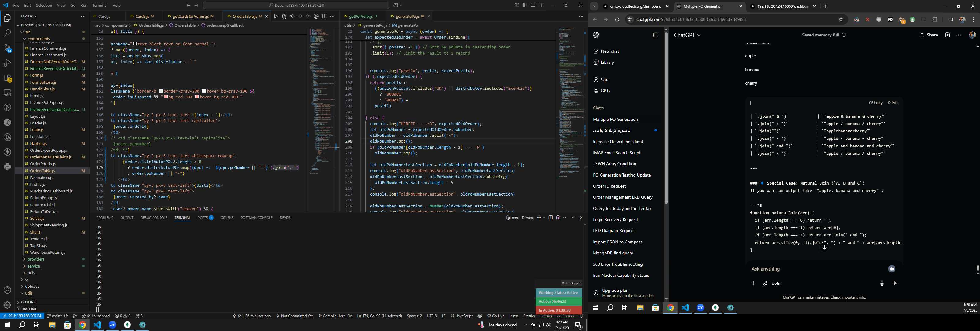Open the ChatGPT model selector dropdown
This screenshot has height=331, width=980.
click(687, 35)
